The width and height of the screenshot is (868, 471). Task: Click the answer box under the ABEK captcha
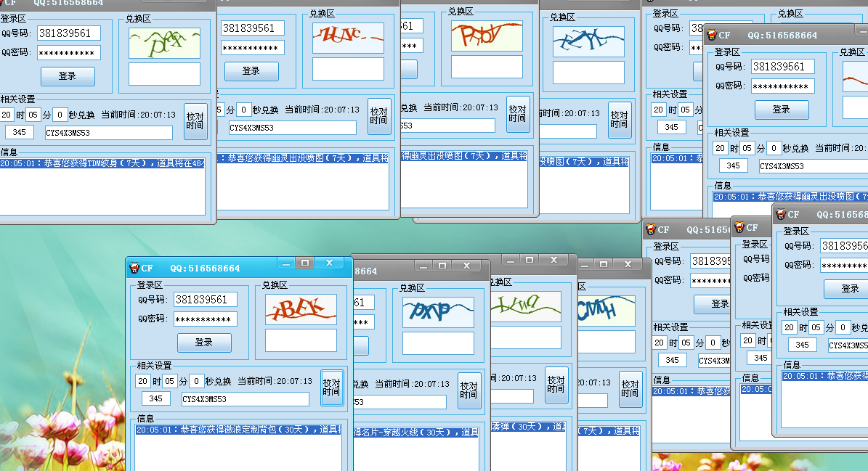(301, 340)
